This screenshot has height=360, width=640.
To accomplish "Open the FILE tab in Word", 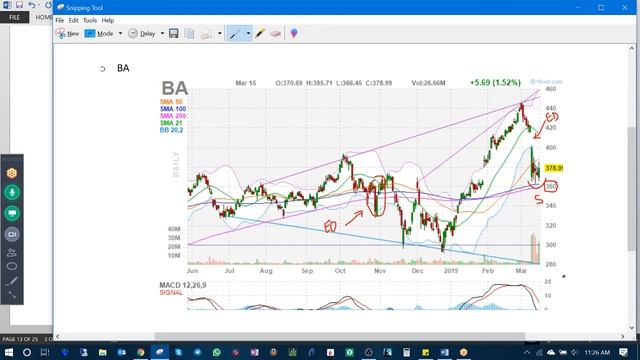I will point(14,17).
